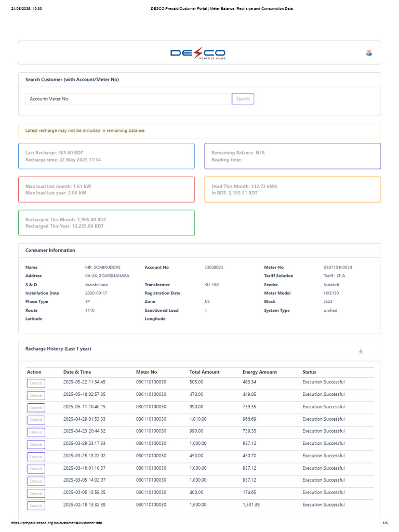The width and height of the screenshot is (399, 532).
Task: Click the Account/Meter No search field
Action: pos(128,99)
